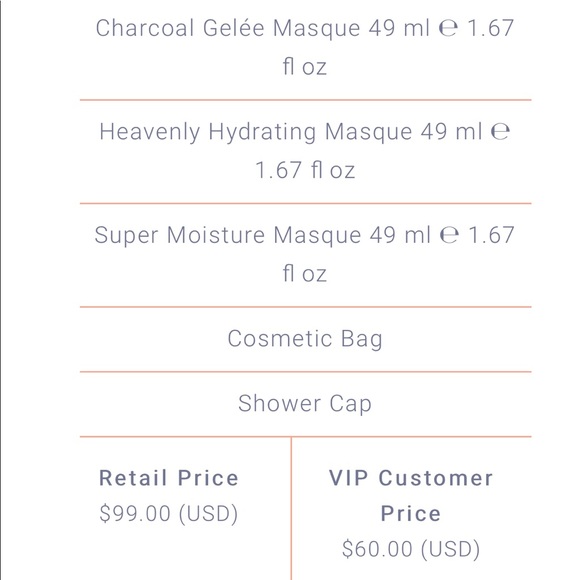Click the word Price under VIP Customer
Viewport: 580px width, 580px height.
click(x=411, y=513)
